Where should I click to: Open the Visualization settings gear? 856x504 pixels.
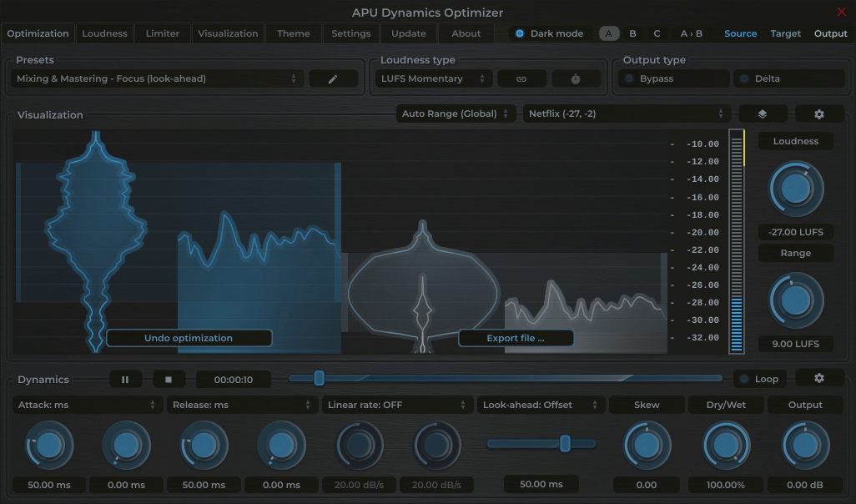coord(819,113)
